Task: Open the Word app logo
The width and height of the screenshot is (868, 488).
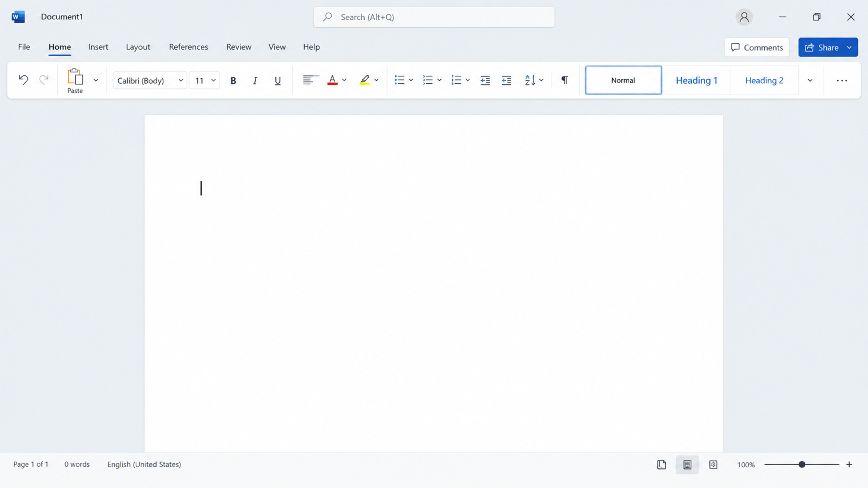Action: pyautogui.click(x=18, y=17)
